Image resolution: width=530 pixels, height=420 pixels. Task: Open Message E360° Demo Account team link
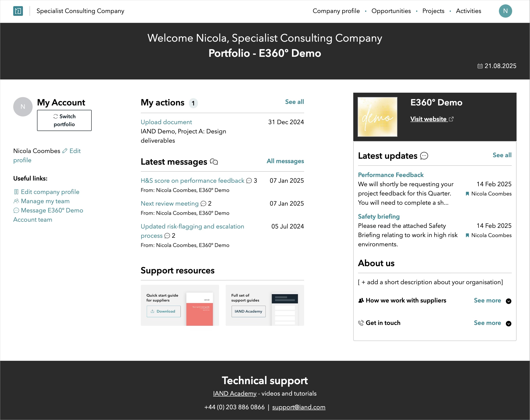point(48,215)
